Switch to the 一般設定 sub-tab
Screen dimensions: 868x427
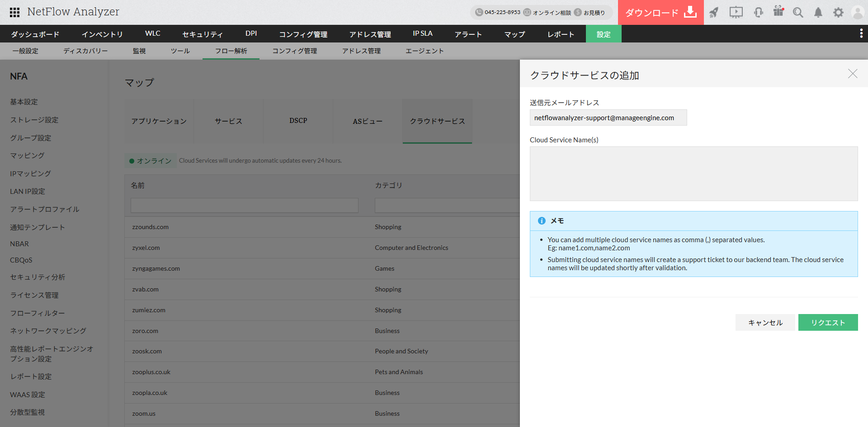25,51
